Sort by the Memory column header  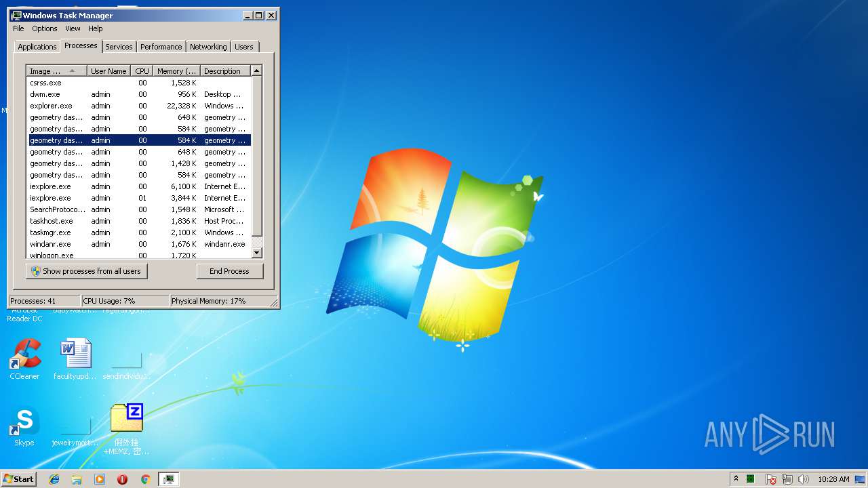176,70
